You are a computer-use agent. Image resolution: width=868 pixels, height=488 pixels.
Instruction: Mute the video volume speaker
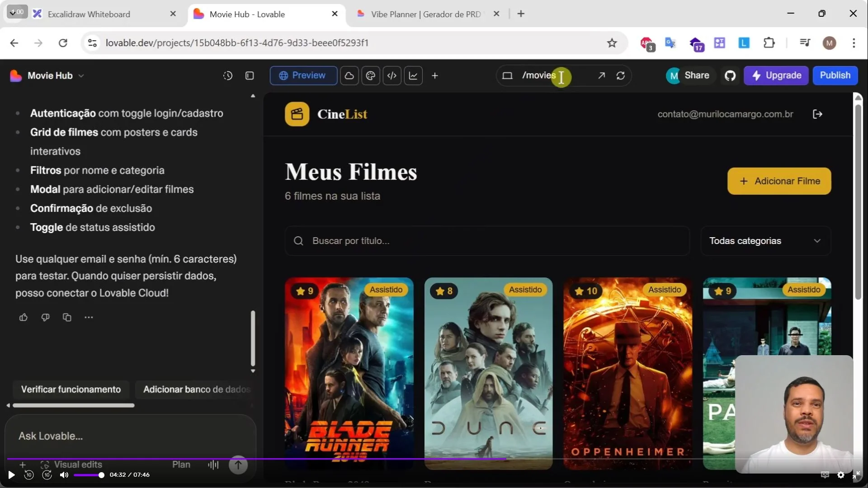tap(64, 475)
